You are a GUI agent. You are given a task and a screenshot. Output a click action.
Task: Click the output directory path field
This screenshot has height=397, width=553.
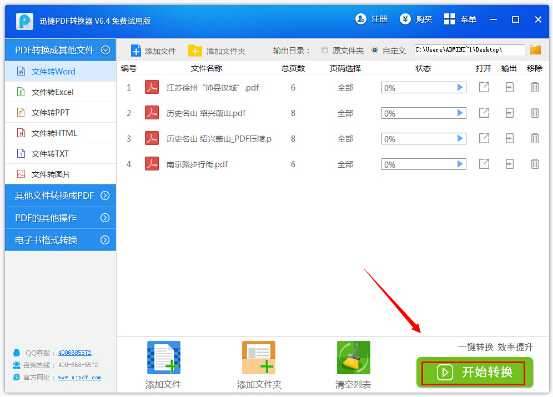pos(469,50)
